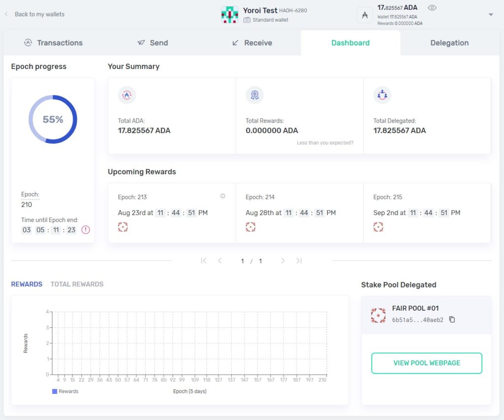Click the info icon on Epoch 213 card
Image resolution: width=504 pixels, height=420 pixels.
point(223,196)
